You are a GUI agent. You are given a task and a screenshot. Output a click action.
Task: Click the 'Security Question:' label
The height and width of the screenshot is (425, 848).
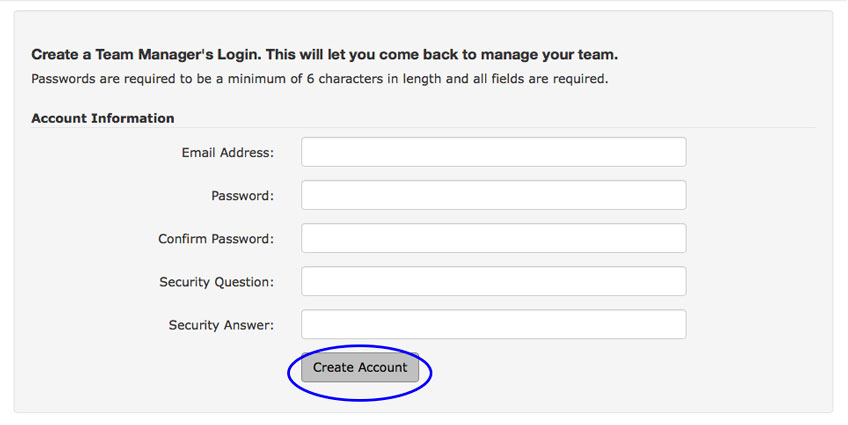[216, 282]
